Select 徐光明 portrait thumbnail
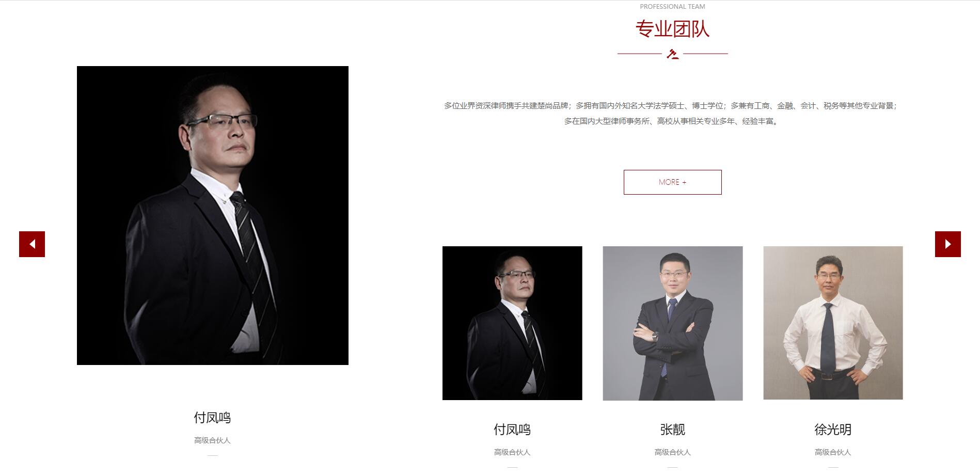 pos(833,323)
